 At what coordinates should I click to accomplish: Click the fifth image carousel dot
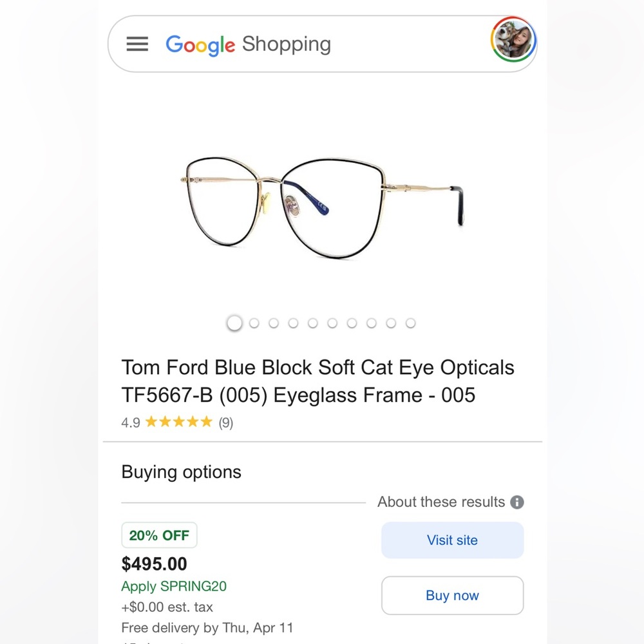point(312,323)
